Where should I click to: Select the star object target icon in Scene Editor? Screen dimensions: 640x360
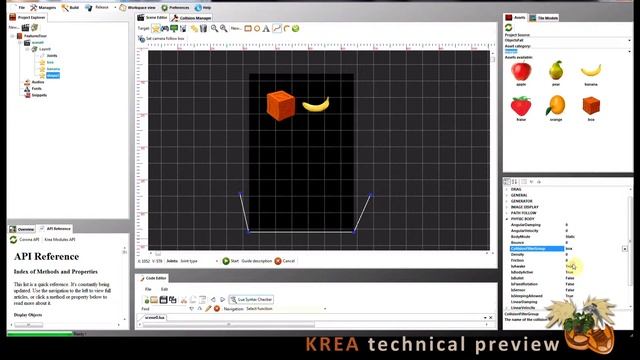156,28
